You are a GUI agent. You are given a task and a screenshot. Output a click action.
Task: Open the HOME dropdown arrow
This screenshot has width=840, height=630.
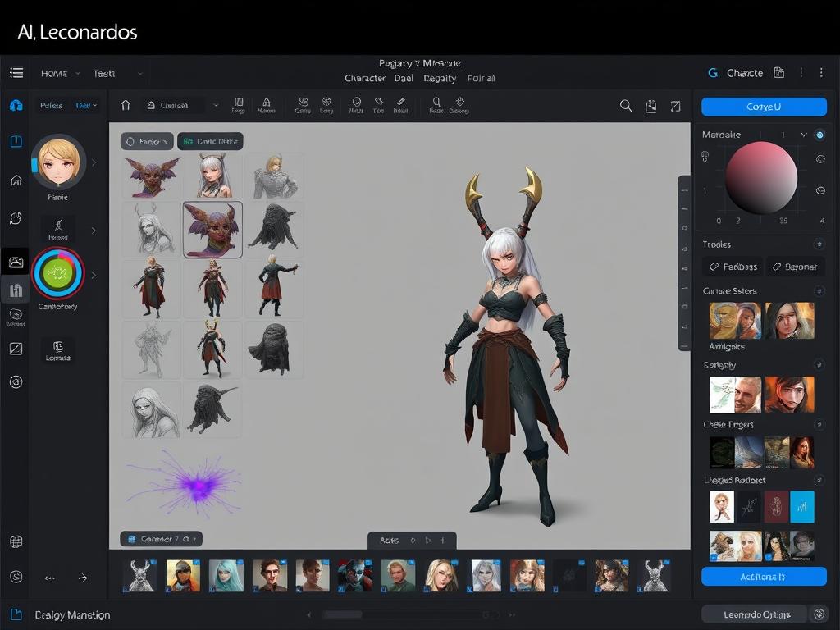[x=78, y=73]
